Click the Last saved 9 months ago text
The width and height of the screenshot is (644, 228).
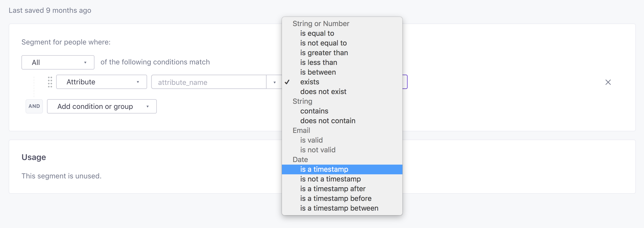(50, 10)
